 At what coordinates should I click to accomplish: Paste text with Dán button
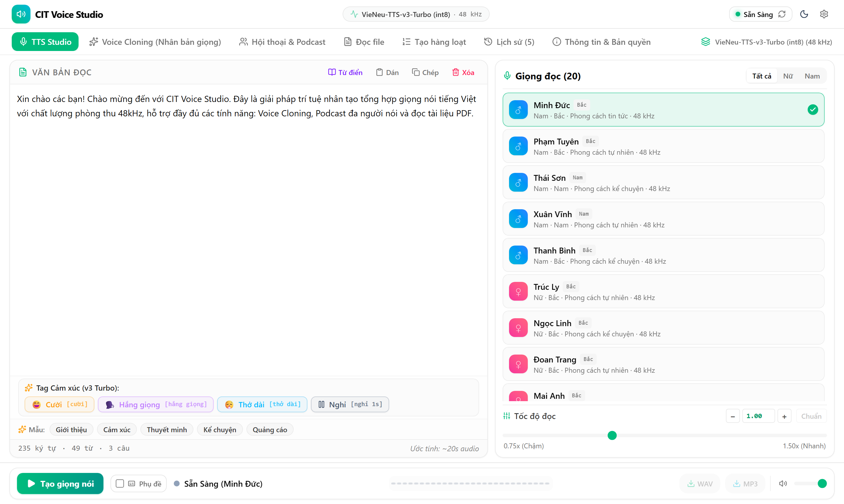tap(387, 72)
